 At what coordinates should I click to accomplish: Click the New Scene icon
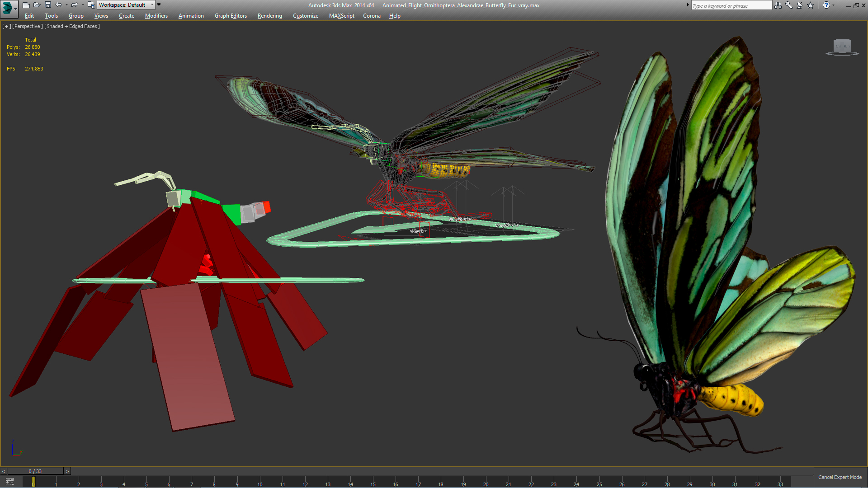26,5
